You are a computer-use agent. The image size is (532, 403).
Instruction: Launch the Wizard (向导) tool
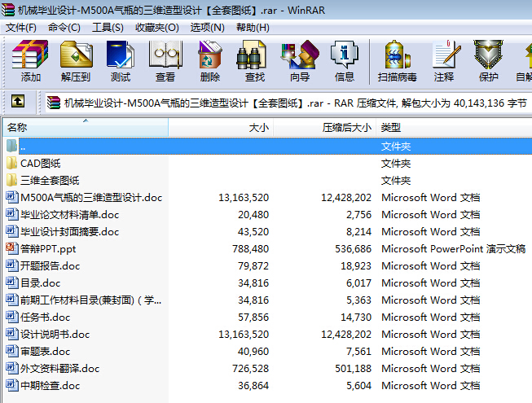(x=300, y=55)
